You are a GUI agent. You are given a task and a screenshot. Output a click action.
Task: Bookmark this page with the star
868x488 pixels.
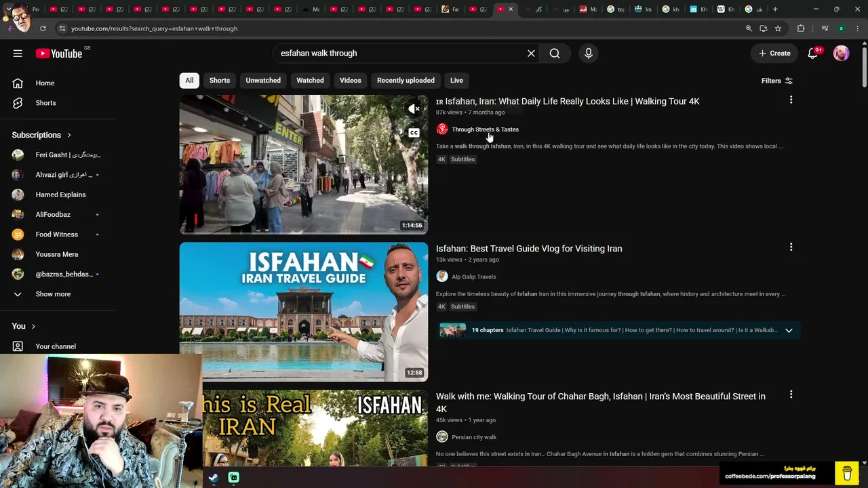[778, 28]
